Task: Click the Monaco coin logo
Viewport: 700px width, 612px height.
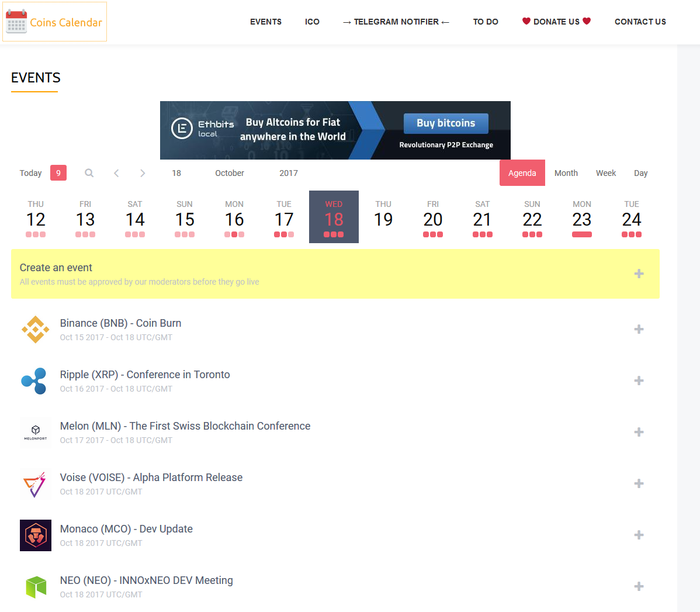Action: (x=36, y=535)
